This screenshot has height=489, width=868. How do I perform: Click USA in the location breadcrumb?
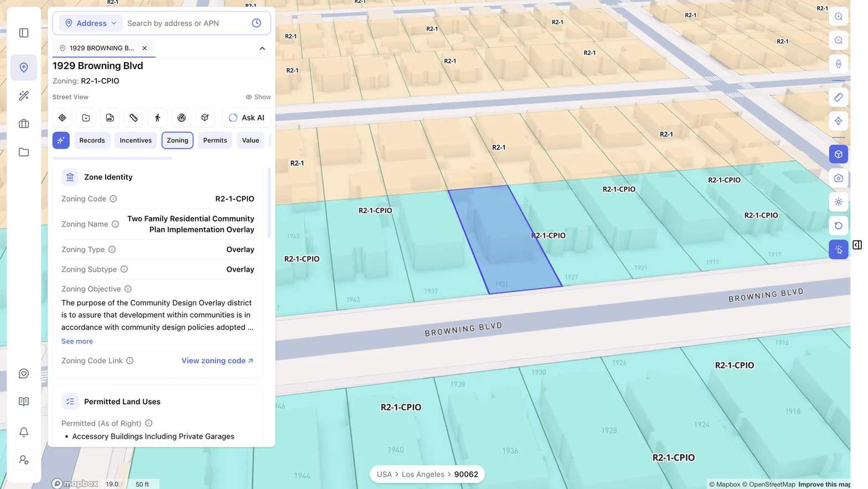(x=384, y=475)
